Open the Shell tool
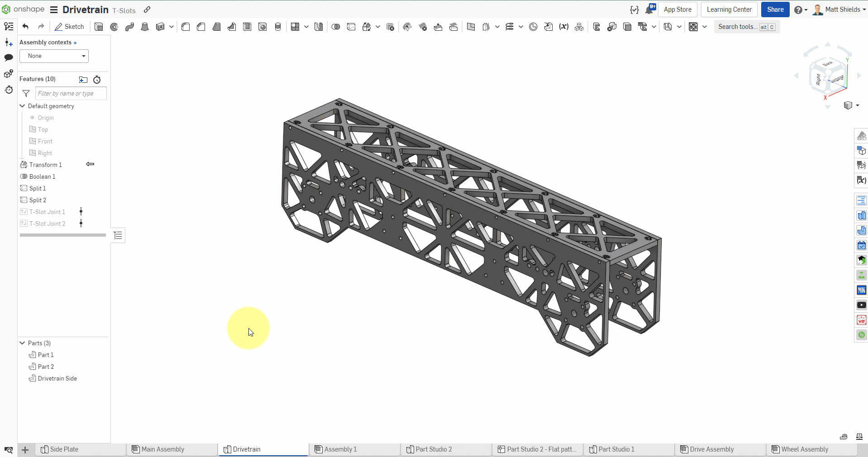Image resolution: width=868 pixels, height=457 pixels. tap(247, 27)
